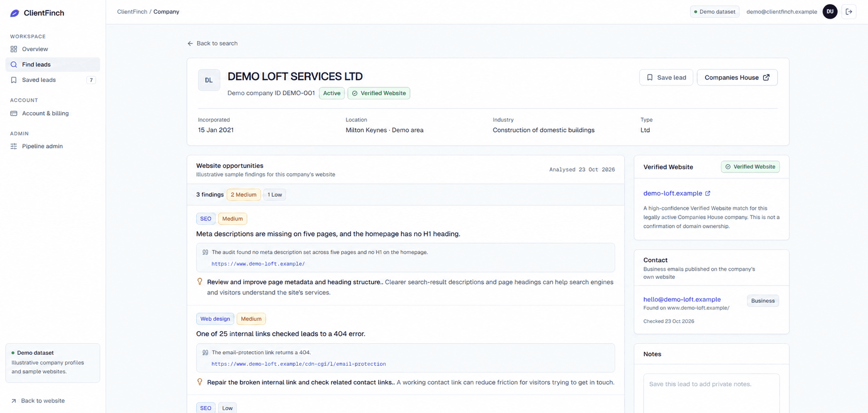Image resolution: width=868 pixels, height=413 pixels.
Task: Click the Web design category tag
Action: (x=215, y=319)
